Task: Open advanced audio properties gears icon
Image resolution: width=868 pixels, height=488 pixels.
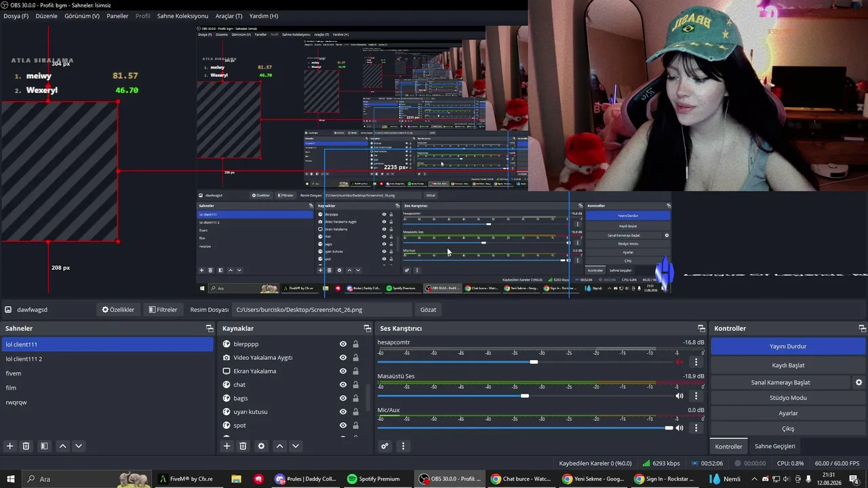Action: point(384,446)
